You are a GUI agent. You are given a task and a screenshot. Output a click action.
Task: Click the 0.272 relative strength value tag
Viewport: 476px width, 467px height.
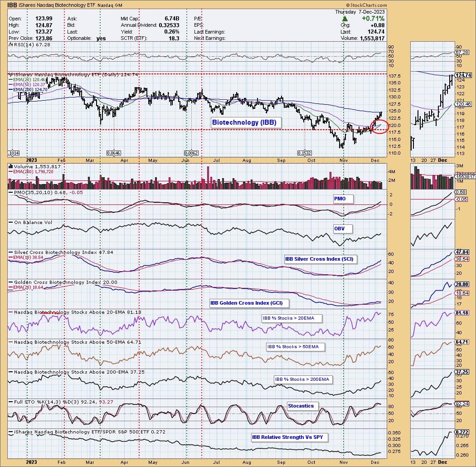(462, 433)
